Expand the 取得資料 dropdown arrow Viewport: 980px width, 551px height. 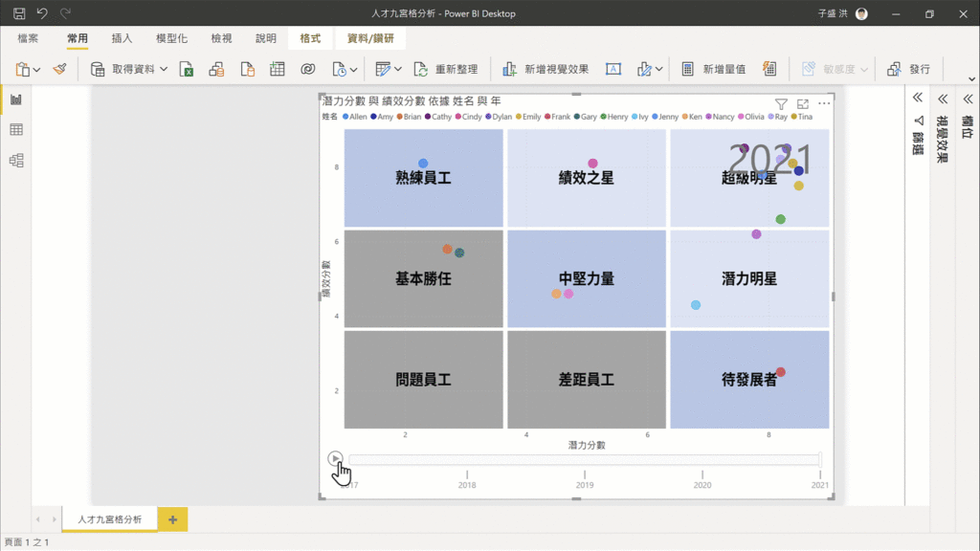(164, 69)
